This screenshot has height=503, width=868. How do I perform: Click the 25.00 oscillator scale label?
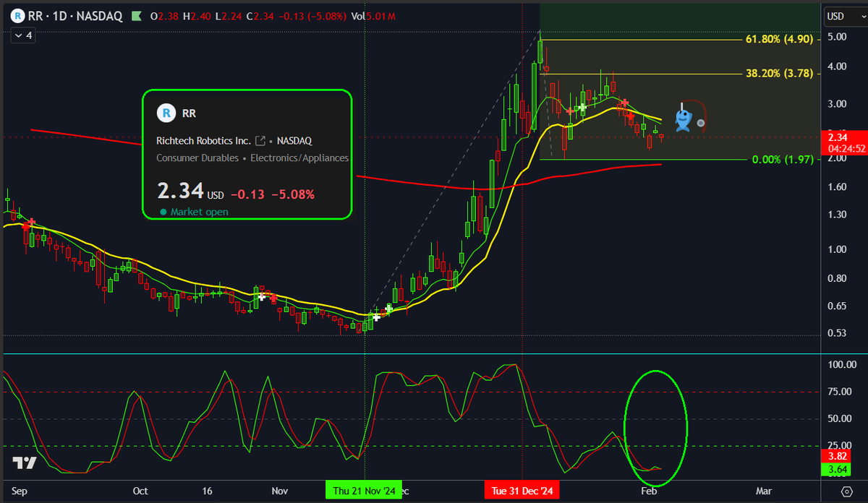point(841,445)
